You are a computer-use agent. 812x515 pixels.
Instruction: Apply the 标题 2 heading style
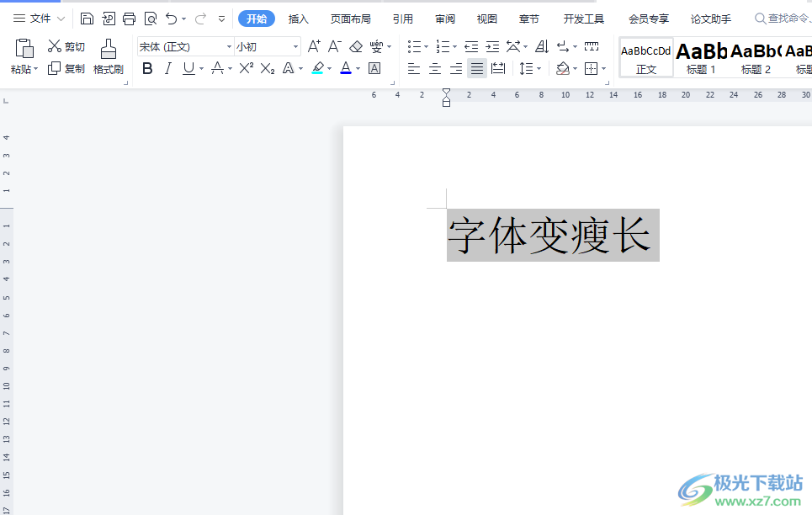click(756, 57)
